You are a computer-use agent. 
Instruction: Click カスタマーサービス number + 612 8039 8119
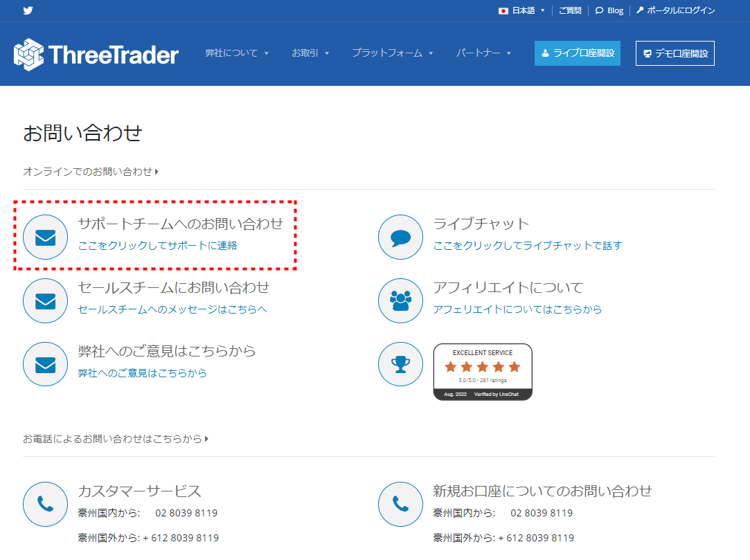(x=181, y=538)
